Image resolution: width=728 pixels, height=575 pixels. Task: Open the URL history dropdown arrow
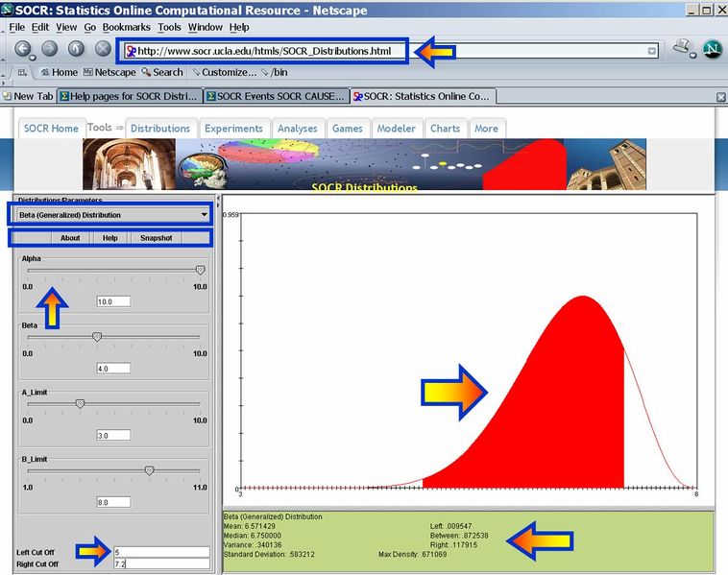[x=652, y=51]
